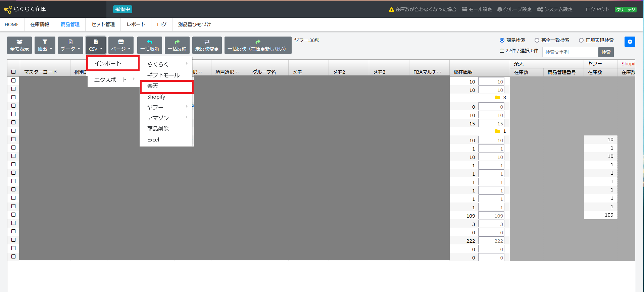The width and height of the screenshot is (644, 292).
Task: Click the 一括取消 undo arrow button
Action: click(x=150, y=45)
